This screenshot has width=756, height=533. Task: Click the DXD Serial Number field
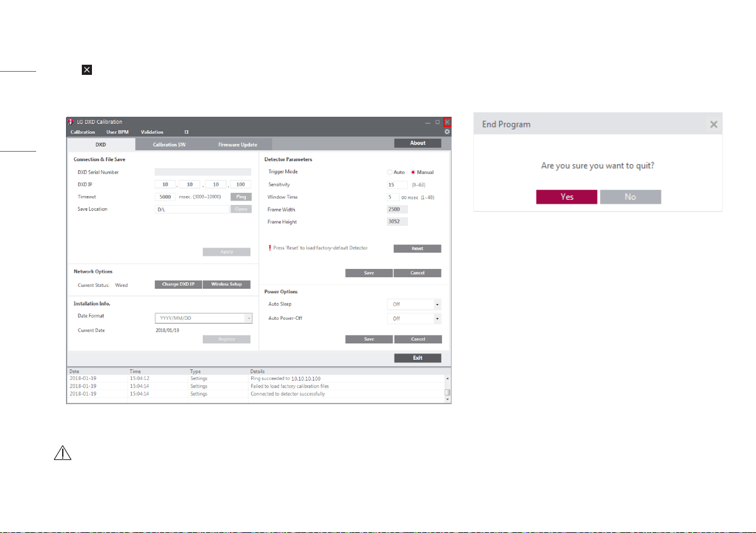(x=203, y=172)
